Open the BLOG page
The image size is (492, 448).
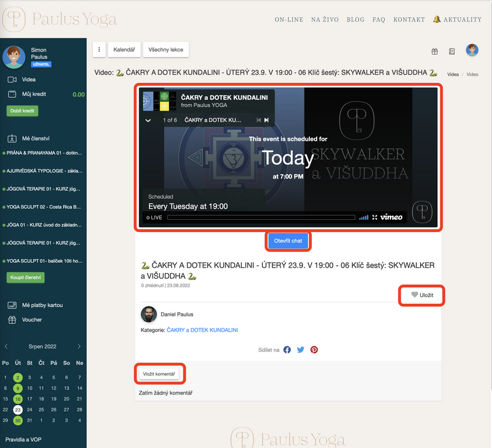[355, 20]
